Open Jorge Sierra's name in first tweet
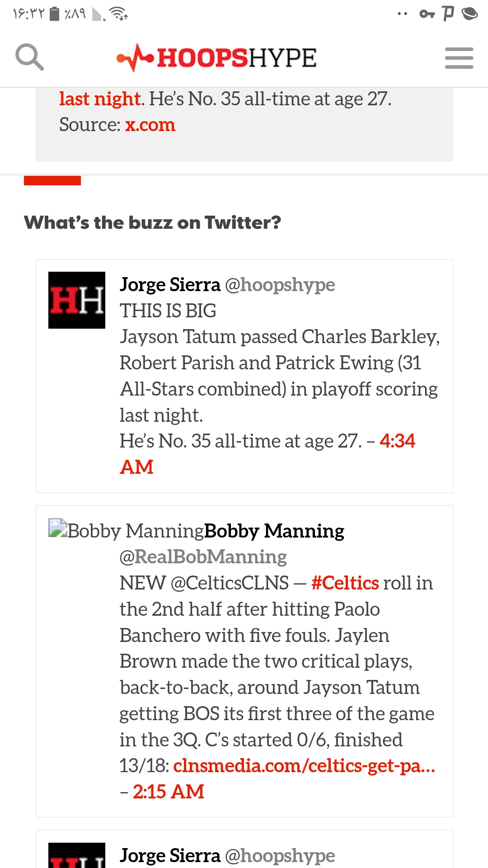 [x=170, y=285]
